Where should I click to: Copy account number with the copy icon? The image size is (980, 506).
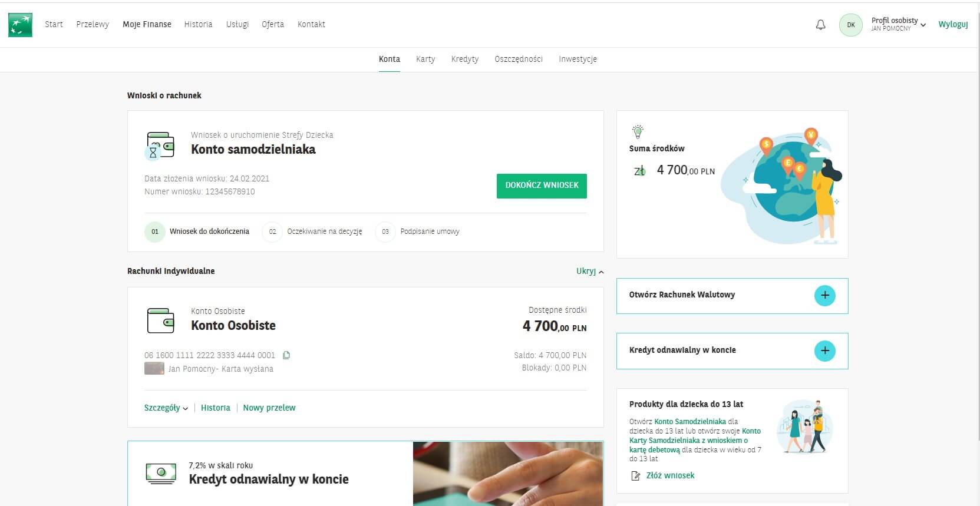286,355
